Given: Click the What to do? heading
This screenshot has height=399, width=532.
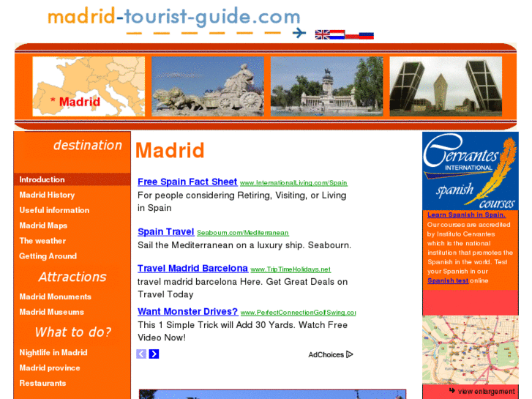Looking at the screenshot, I should 73,332.
